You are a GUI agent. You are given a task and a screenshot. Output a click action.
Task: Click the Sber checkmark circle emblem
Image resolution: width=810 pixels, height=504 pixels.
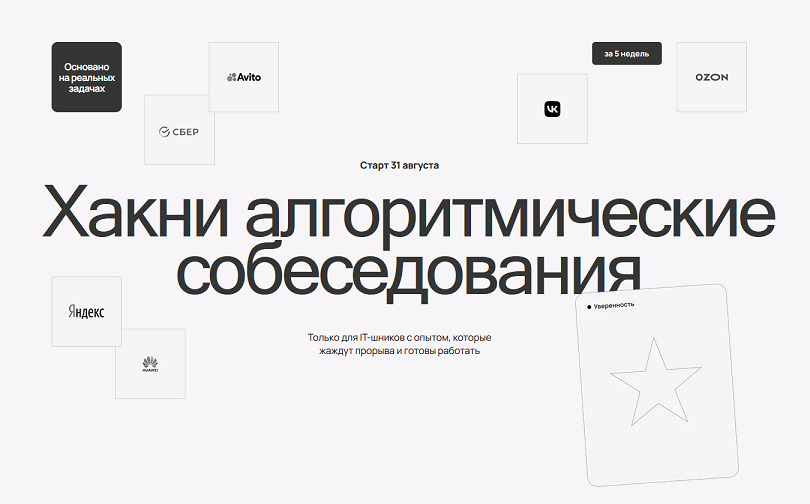(164, 131)
